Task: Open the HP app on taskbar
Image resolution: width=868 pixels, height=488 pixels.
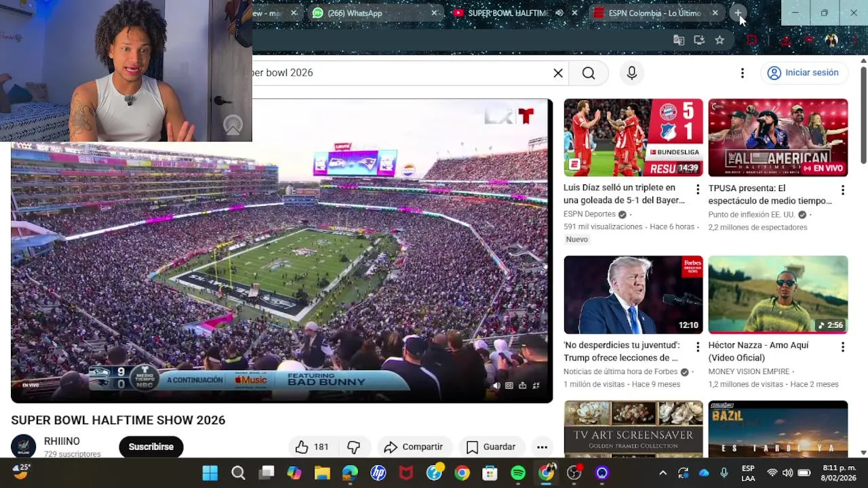Action: (378, 473)
